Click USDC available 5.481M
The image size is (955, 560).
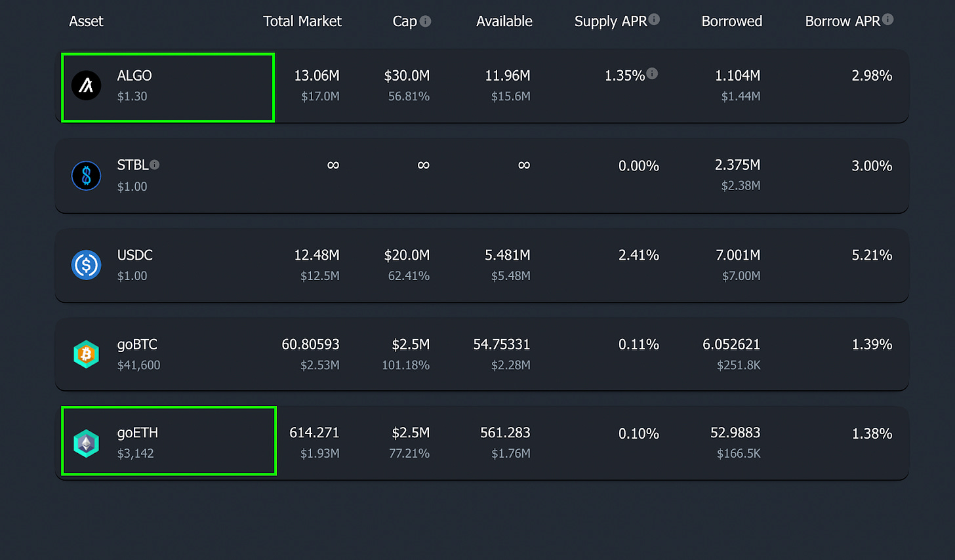point(508,255)
